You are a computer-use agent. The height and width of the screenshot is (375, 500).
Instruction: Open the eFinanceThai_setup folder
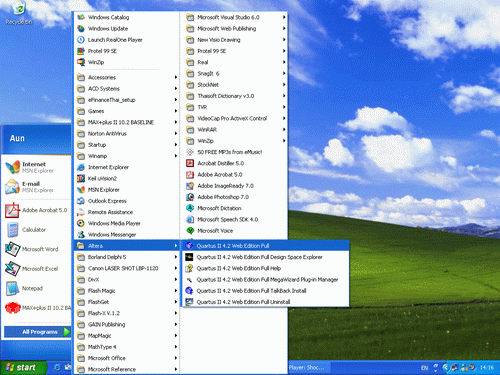point(127,100)
